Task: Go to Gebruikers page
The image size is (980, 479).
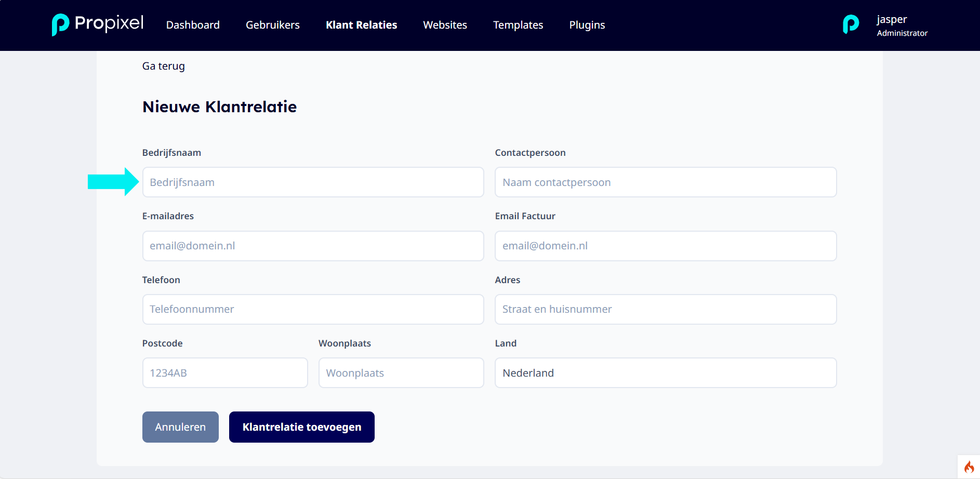Action: (x=273, y=25)
